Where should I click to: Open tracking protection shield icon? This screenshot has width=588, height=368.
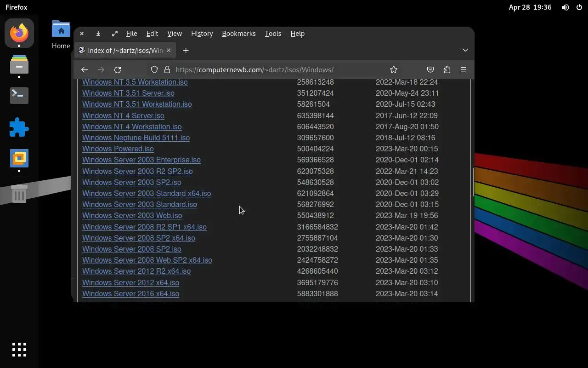tap(154, 70)
